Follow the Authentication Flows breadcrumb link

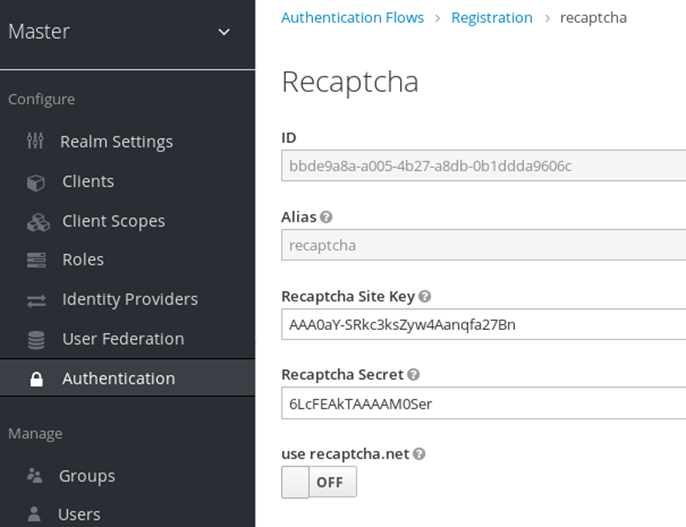pos(353,17)
